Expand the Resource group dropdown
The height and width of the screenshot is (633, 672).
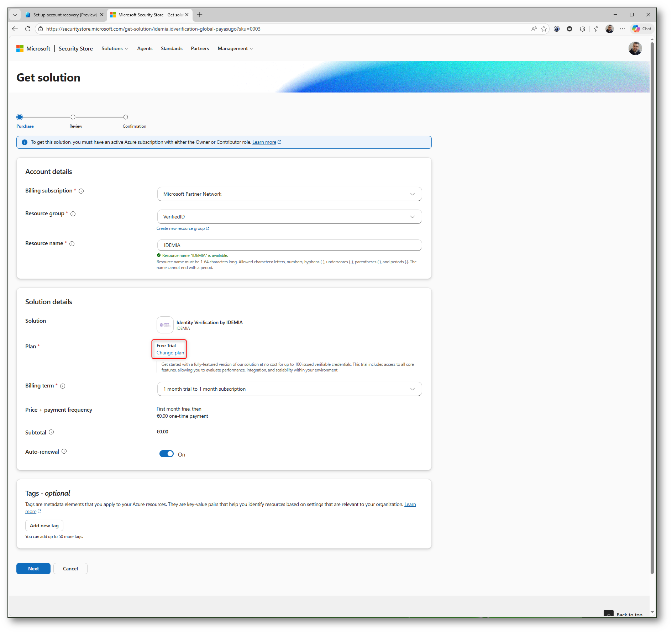289,217
